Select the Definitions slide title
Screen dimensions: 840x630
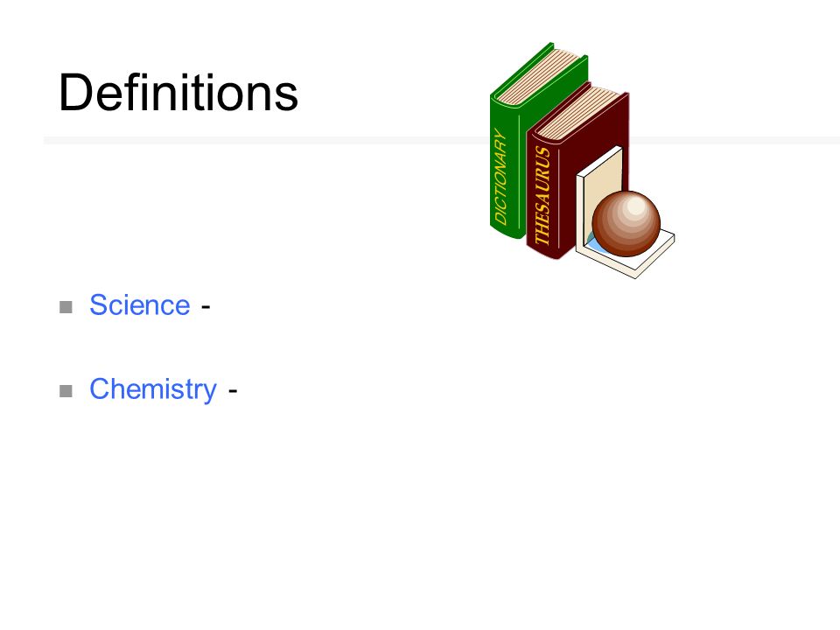(x=178, y=94)
